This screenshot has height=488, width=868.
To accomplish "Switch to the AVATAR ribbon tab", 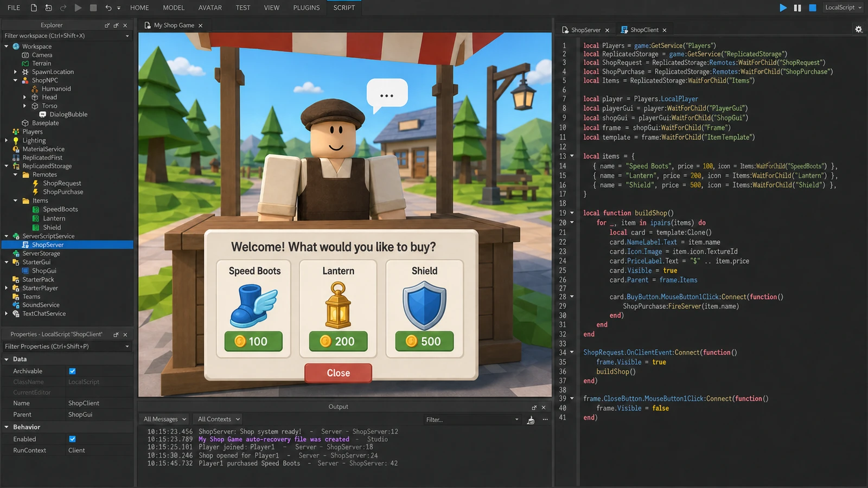I will click(210, 8).
